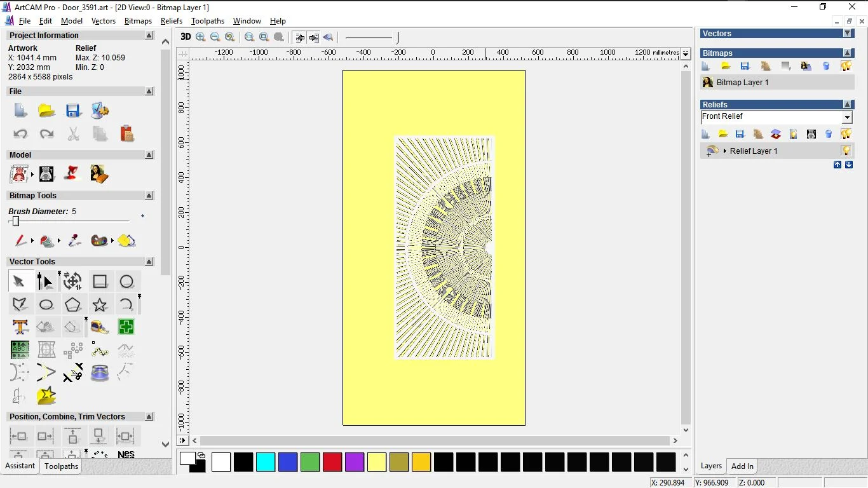
Task: Click the Create Polygon vector tool
Action: click(73, 304)
